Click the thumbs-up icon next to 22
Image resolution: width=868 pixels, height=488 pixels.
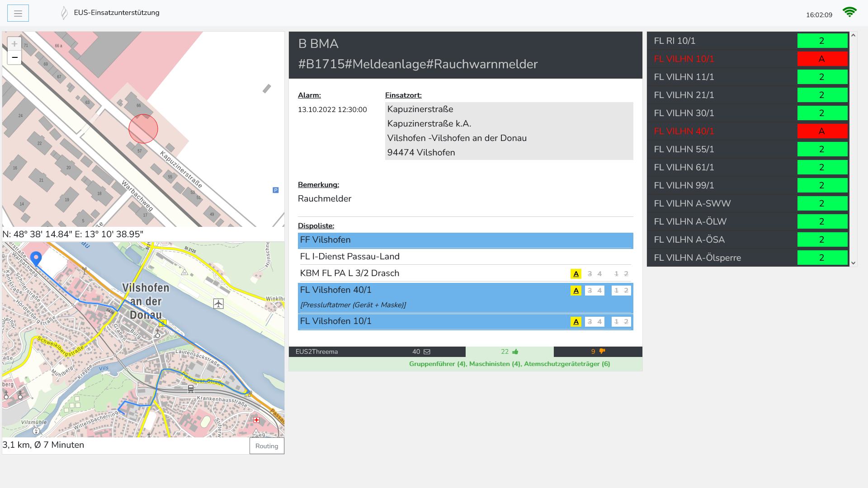click(515, 352)
